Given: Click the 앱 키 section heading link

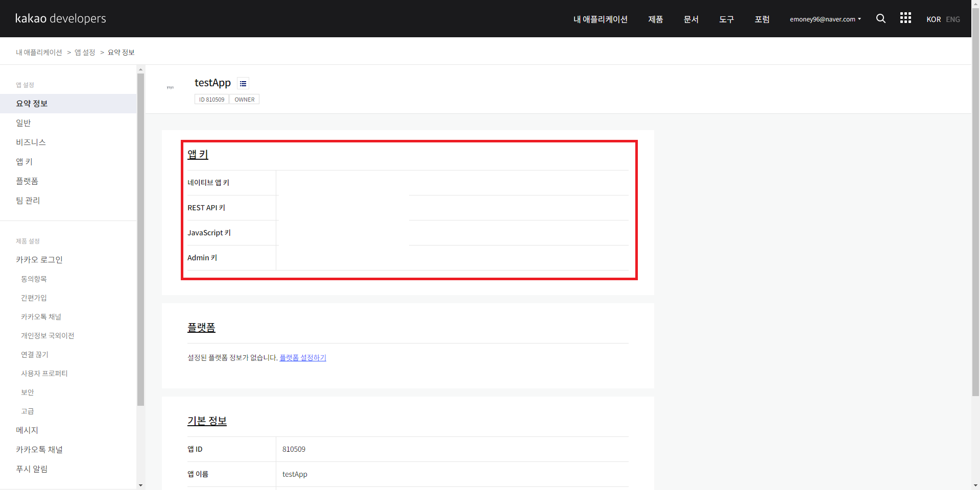Looking at the screenshot, I should click(x=198, y=154).
